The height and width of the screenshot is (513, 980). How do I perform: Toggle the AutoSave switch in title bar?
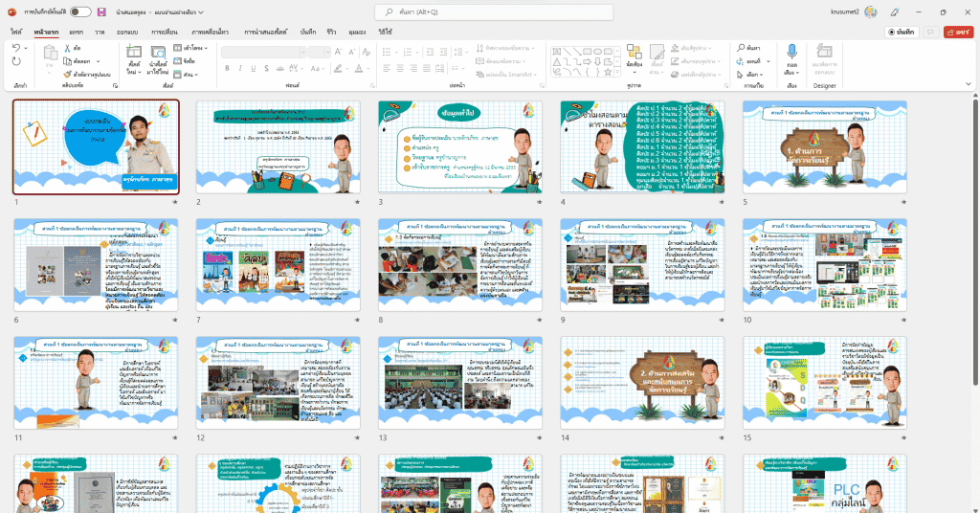(80, 11)
